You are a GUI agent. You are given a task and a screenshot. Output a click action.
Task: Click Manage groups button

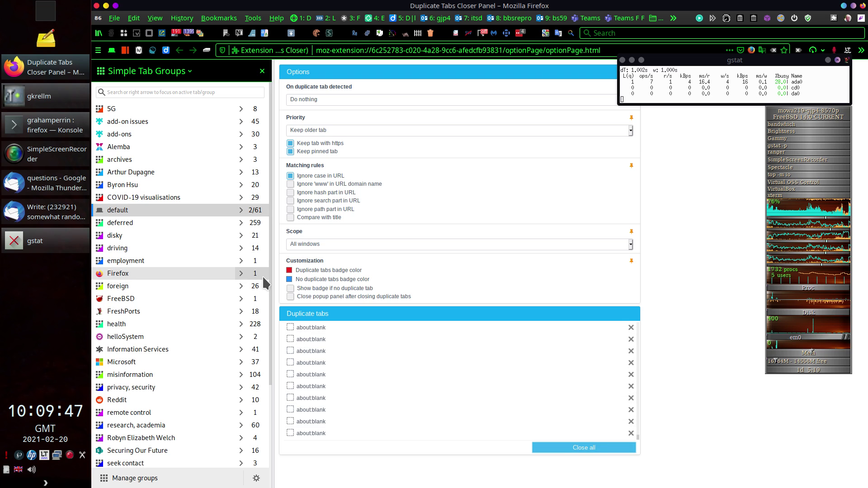(135, 478)
